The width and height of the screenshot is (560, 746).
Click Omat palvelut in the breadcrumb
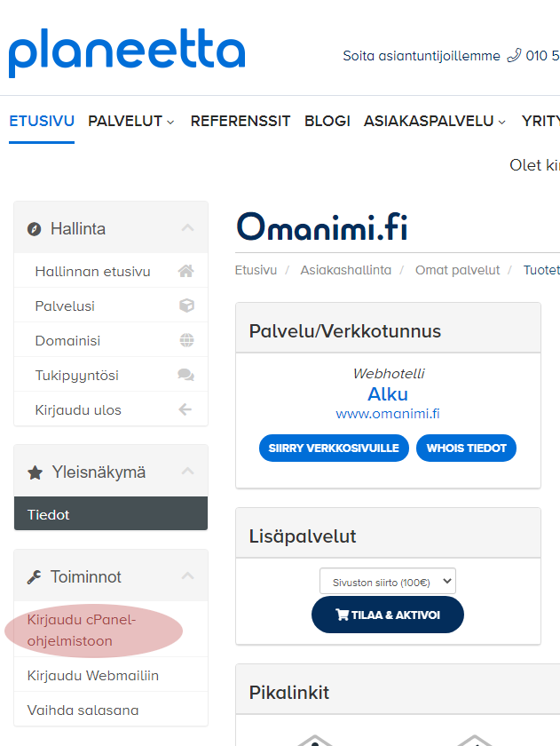tap(457, 270)
